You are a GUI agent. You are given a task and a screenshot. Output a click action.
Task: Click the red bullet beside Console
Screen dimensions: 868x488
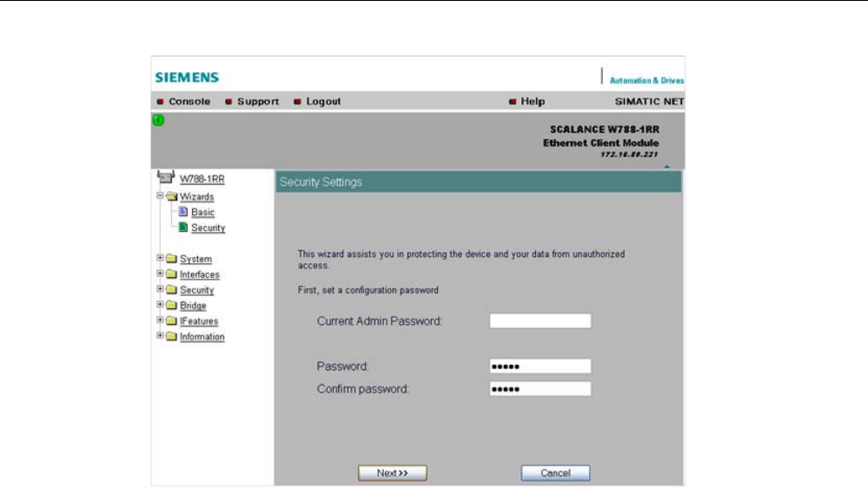[x=160, y=102]
